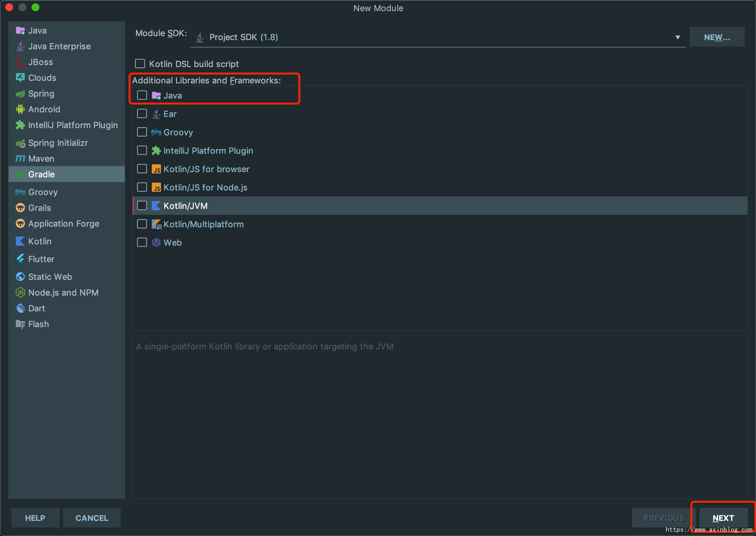This screenshot has height=536, width=756.
Task: Select Spring module type label
Action: 41,94
